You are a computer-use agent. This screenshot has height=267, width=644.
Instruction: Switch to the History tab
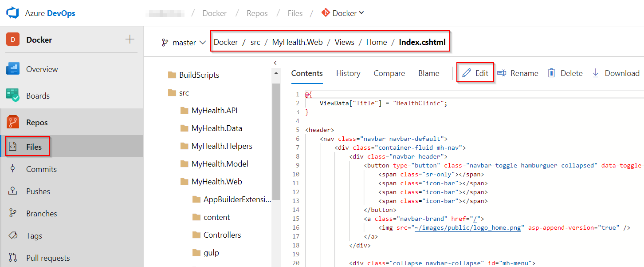(348, 73)
